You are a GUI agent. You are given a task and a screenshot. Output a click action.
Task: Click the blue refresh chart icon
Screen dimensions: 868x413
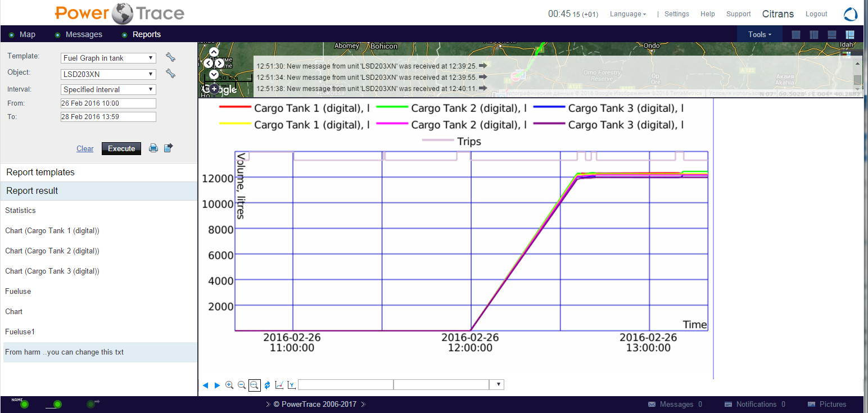pos(267,385)
